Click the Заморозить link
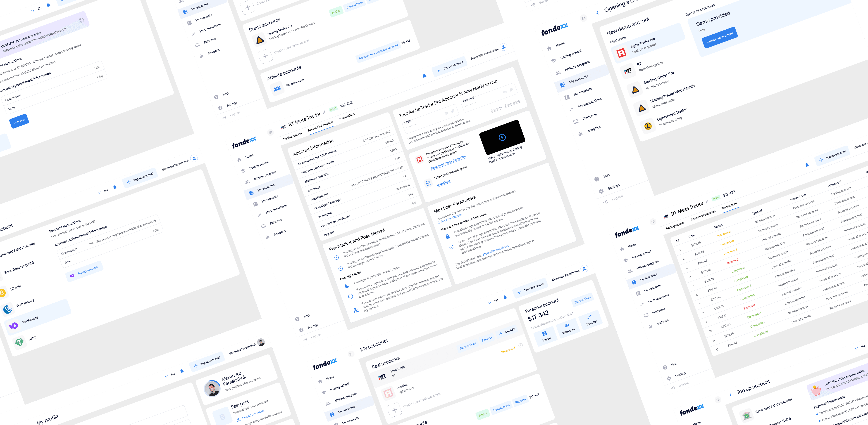Image resolution: width=868 pixels, height=425 pixels. [513, 103]
